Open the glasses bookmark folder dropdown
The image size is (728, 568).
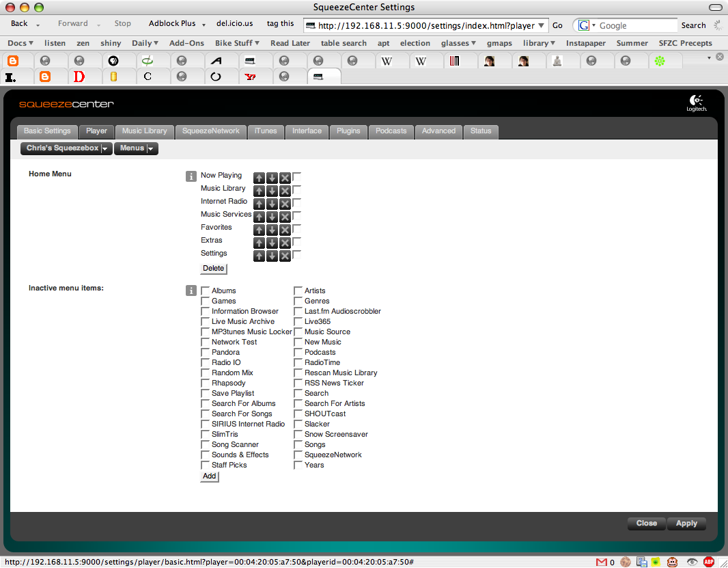(458, 43)
